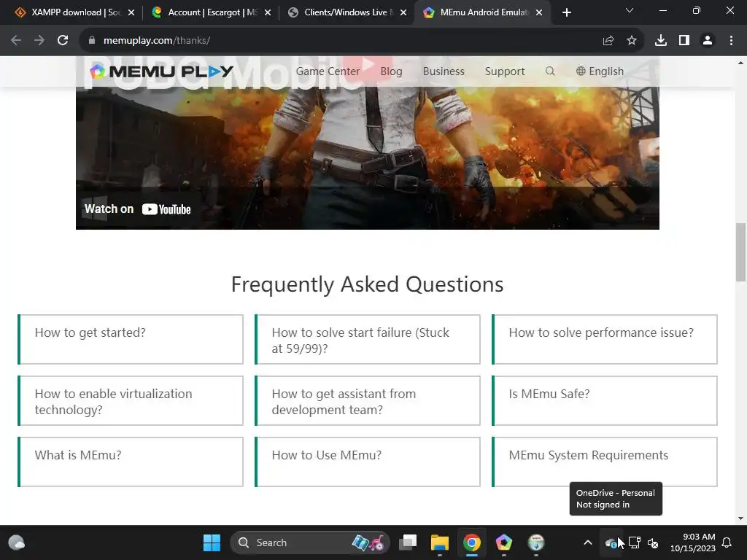Open 'How to Use MEmu?' FAQ
This screenshot has height=560, width=747.
(368, 462)
